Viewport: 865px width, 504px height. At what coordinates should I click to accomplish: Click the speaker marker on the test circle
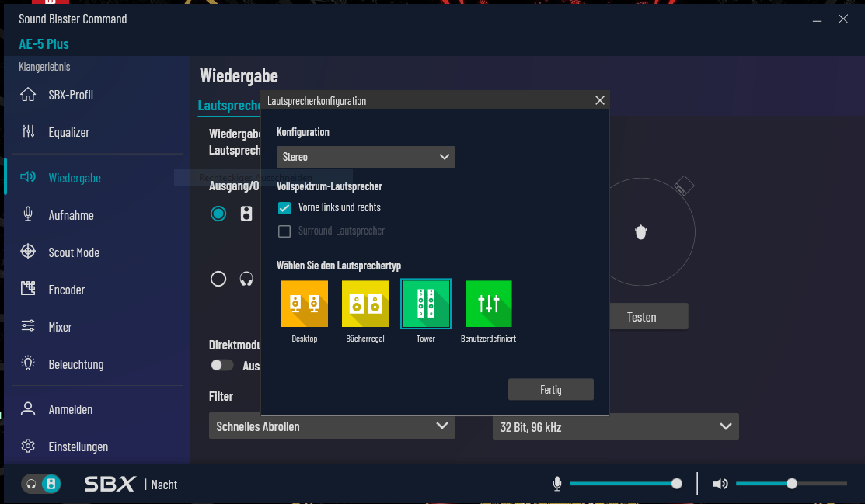pyautogui.click(x=683, y=186)
